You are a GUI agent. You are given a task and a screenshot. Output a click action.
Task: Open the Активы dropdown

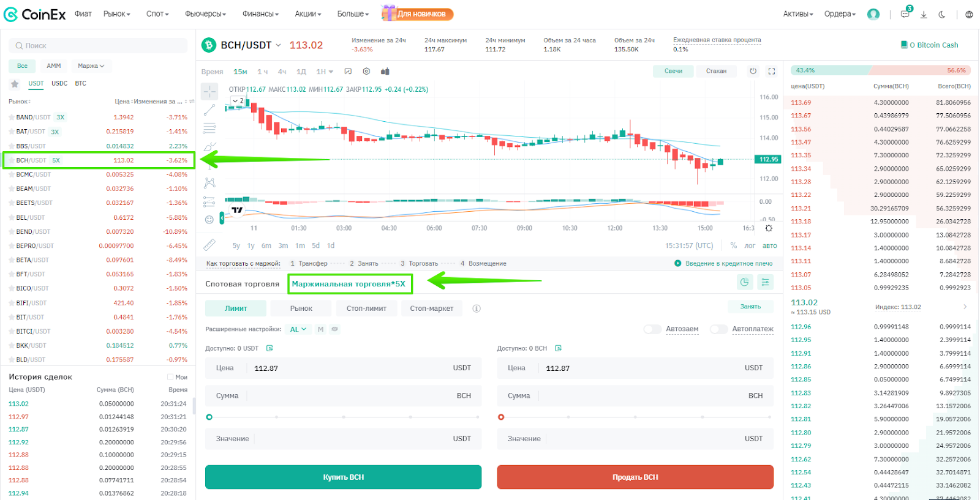[x=798, y=14]
